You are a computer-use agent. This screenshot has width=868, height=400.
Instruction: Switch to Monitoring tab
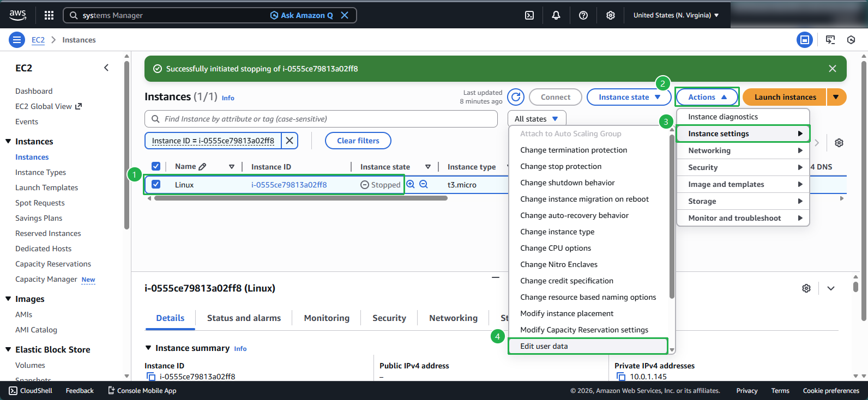pos(327,318)
